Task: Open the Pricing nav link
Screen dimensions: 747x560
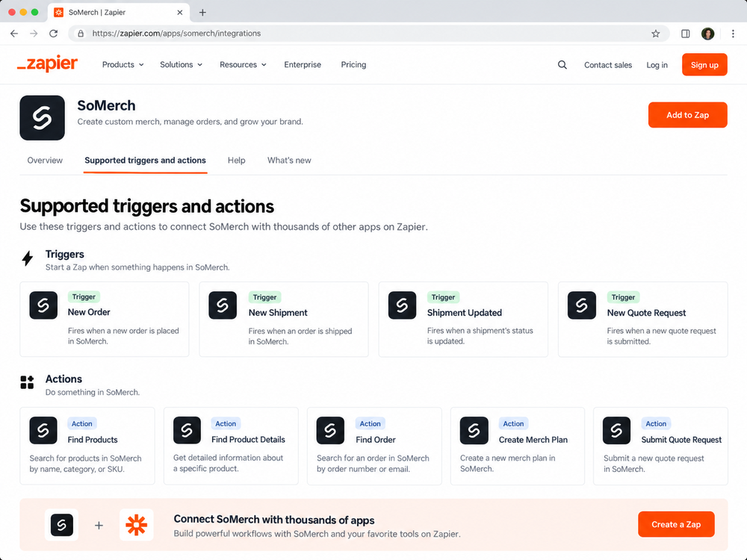Action: [x=353, y=65]
